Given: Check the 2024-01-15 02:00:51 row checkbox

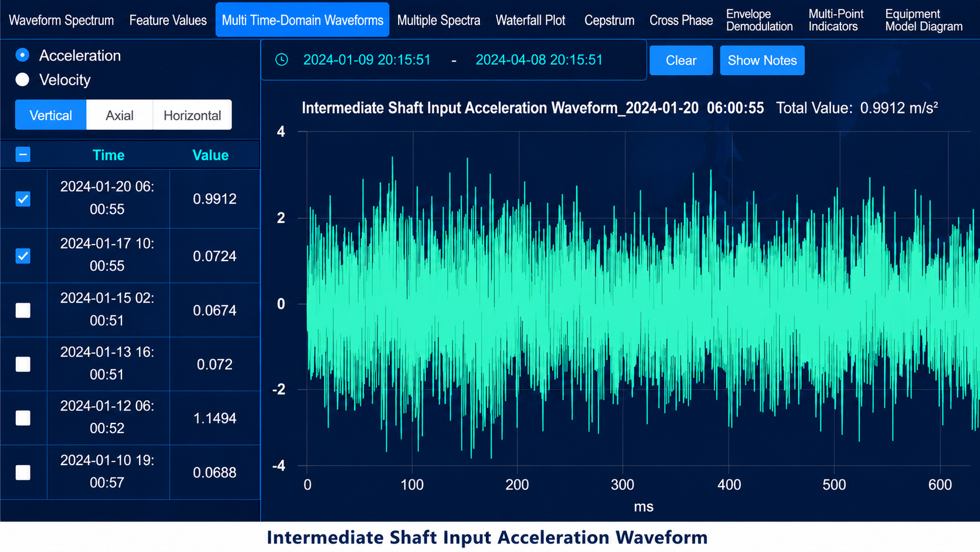Looking at the screenshot, I should [x=23, y=310].
